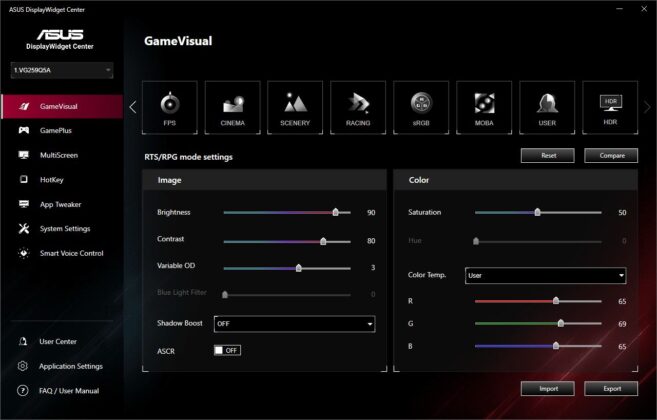Click the G green channel slider handle
657x420 pixels.
coord(561,323)
